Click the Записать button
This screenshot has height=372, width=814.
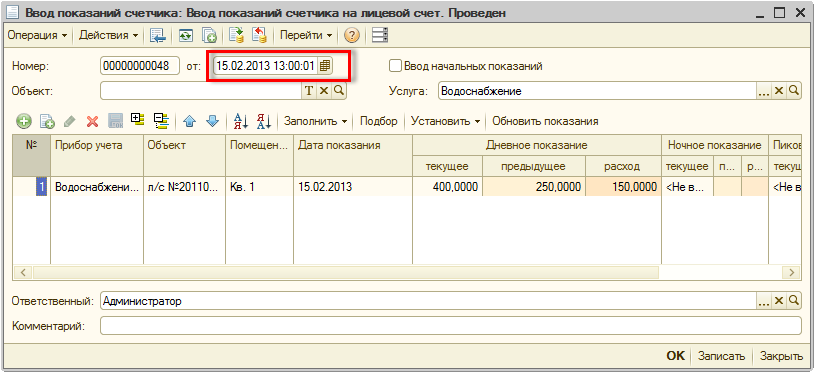(x=722, y=356)
